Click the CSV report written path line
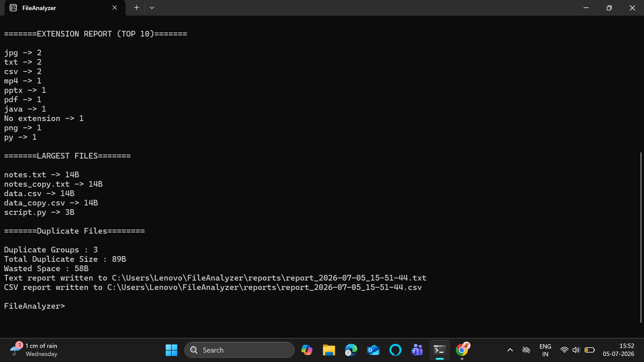The image size is (644, 362). [x=213, y=287]
